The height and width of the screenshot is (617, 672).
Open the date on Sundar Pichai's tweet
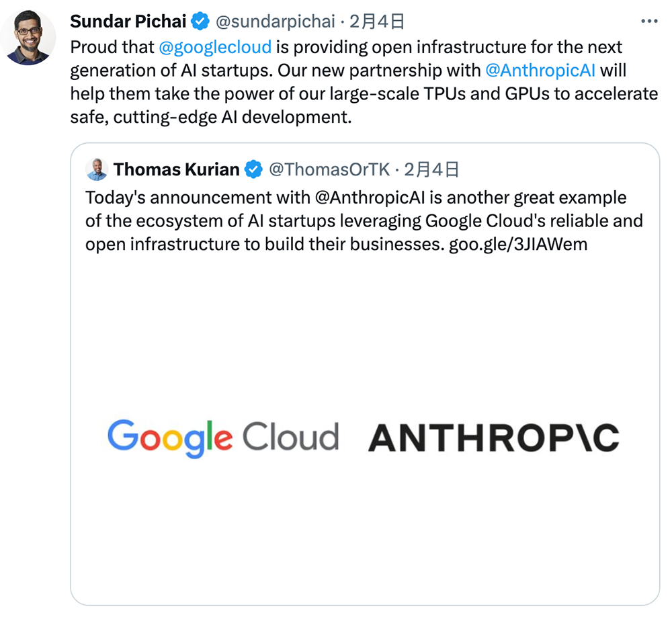pos(377,22)
